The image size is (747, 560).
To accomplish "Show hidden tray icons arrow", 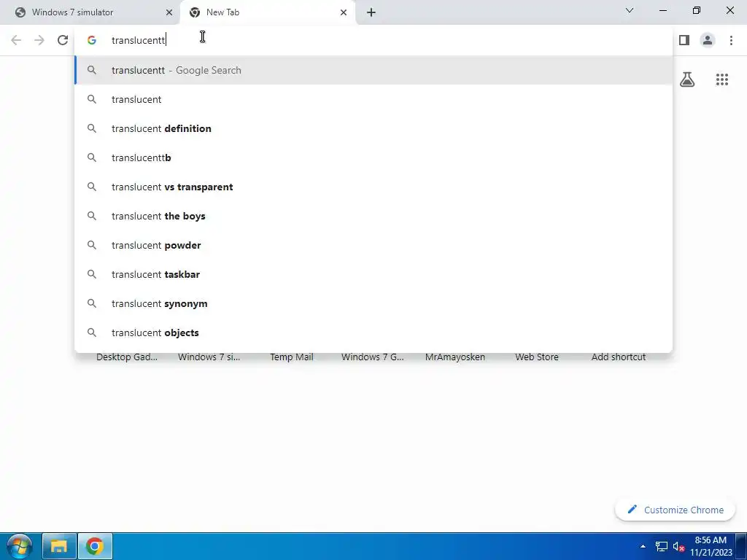I will (x=643, y=546).
